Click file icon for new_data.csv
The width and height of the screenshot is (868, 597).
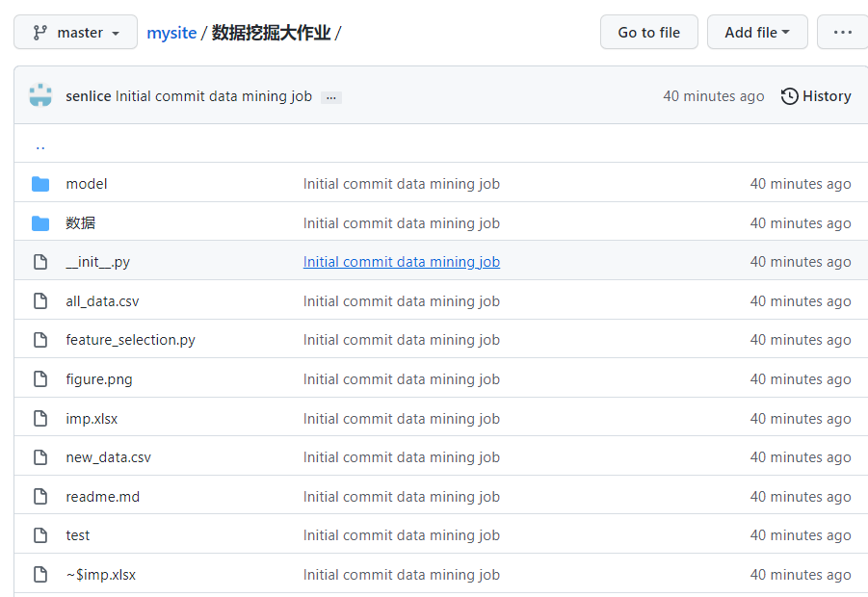point(40,457)
